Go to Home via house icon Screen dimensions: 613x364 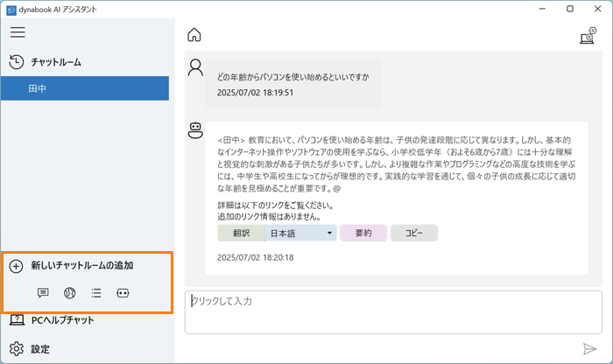coord(194,35)
